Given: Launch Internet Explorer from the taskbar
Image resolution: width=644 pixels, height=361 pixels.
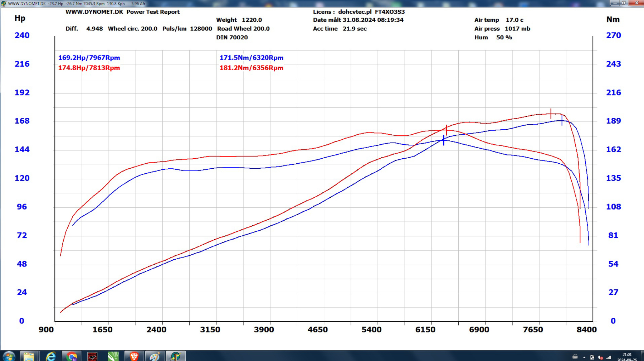Looking at the screenshot, I should pos(50,356).
